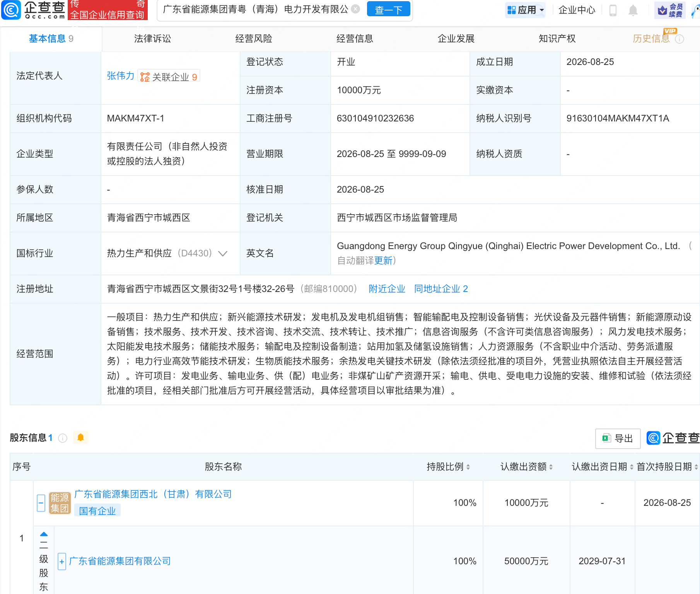Click the 能源集团 company logo

coord(60,503)
